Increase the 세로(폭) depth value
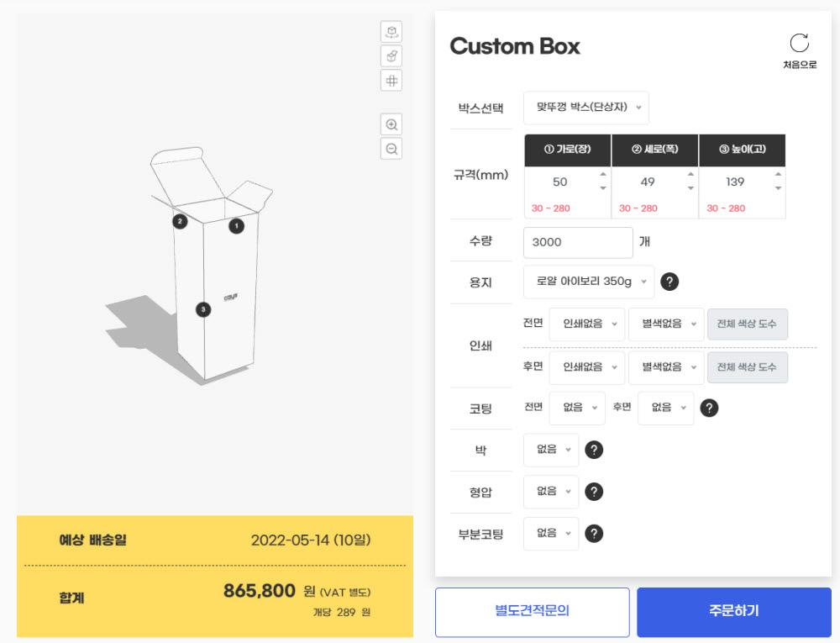The height and width of the screenshot is (643, 840). pyautogui.click(x=690, y=174)
